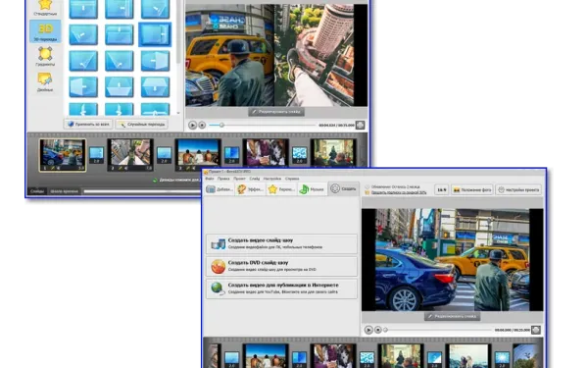Click the transitions list scroll-down arrow
588x368 pixels.
pyautogui.click(x=178, y=113)
